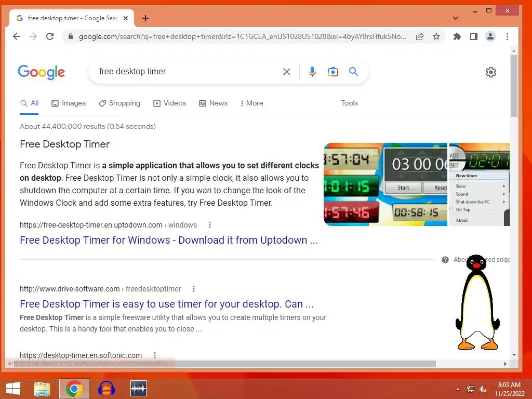Search by image with the camera icon
This screenshot has height=399, width=532.
(x=333, y=72)
